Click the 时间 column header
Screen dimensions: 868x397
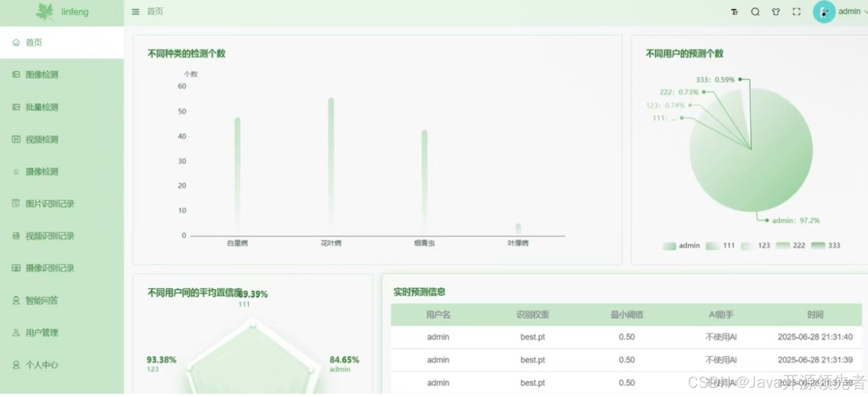pyautogui.click(x=815, y=314)
